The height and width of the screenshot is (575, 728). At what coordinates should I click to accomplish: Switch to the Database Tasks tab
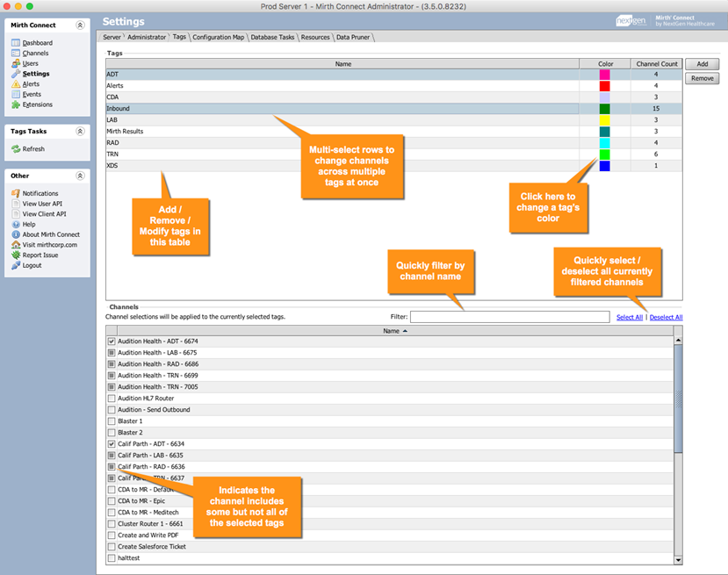(272, 37)
